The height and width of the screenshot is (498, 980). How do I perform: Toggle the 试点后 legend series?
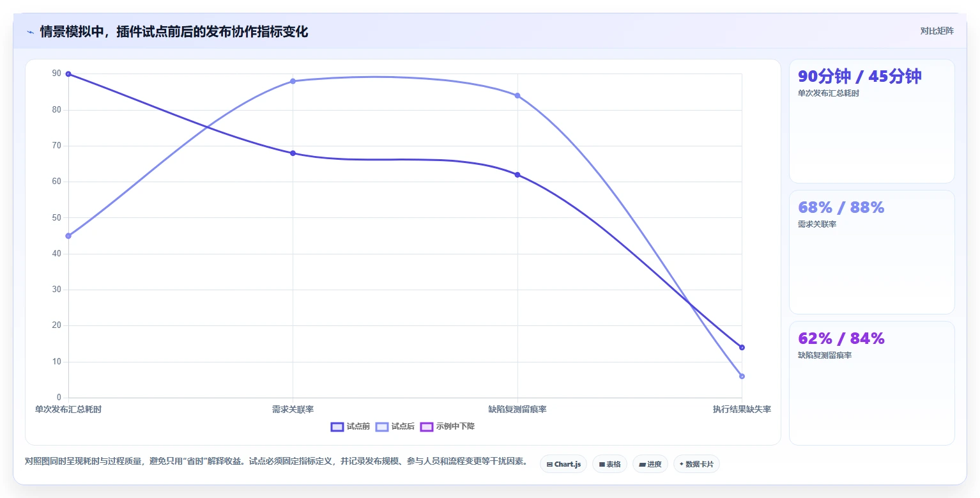[x=395, y=426]
